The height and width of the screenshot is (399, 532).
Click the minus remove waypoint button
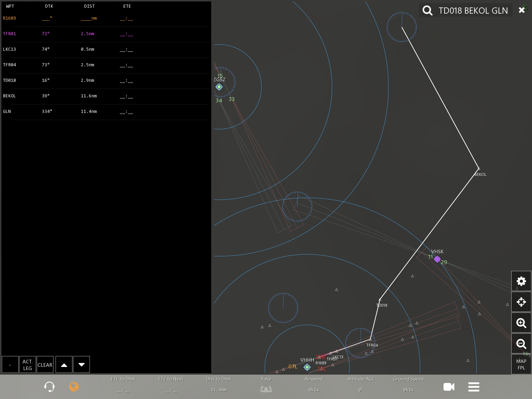click(10, 365)
